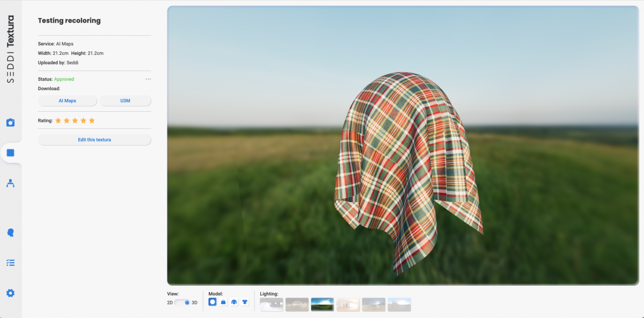Set rating to the third star
644x318 pixels.
(x=75, y=121)
